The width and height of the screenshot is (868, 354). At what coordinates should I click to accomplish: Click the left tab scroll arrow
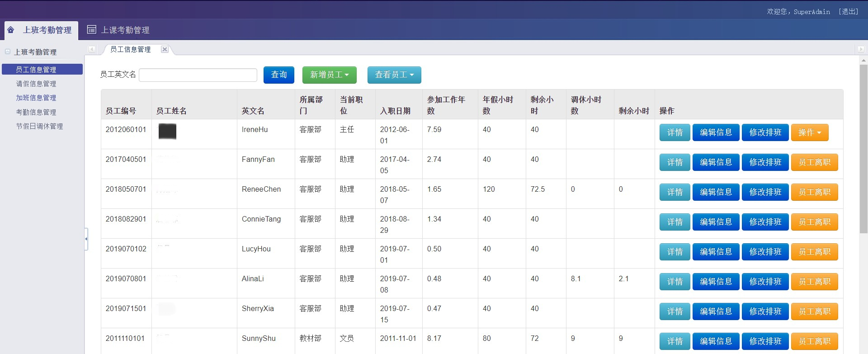(x=92, y=49)
